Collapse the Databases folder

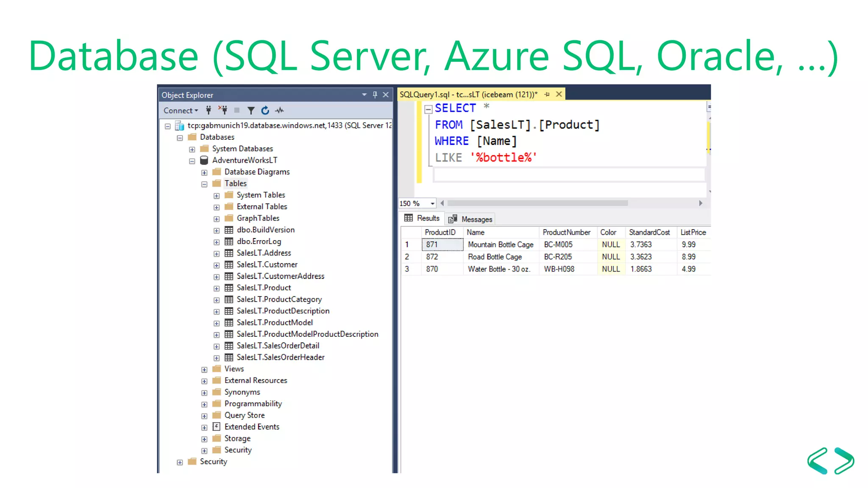tap(180, 138)
